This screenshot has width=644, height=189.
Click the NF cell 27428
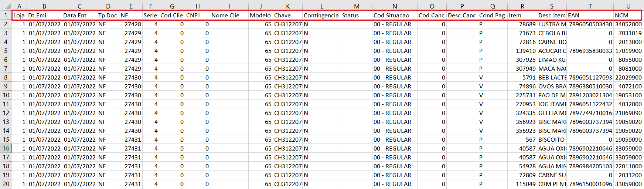pos(131,24)
